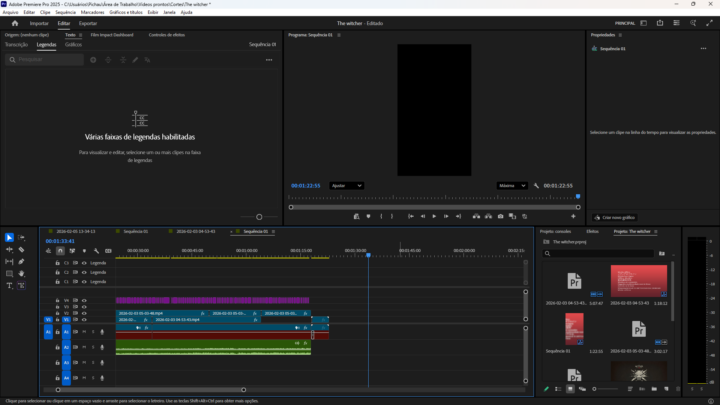The image size is (720, 405).
Task: Mute audio track A2
Action: (85, 347)
